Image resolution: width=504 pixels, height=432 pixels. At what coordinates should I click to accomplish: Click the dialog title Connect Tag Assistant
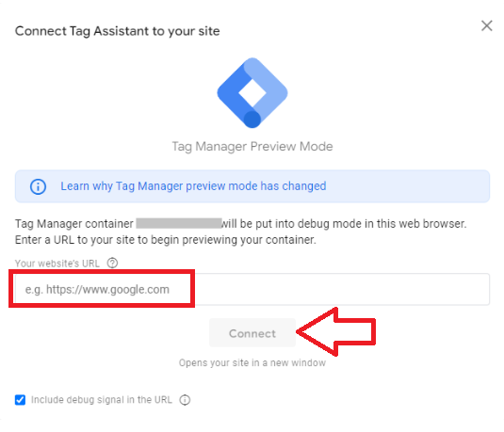click(118, 31)
